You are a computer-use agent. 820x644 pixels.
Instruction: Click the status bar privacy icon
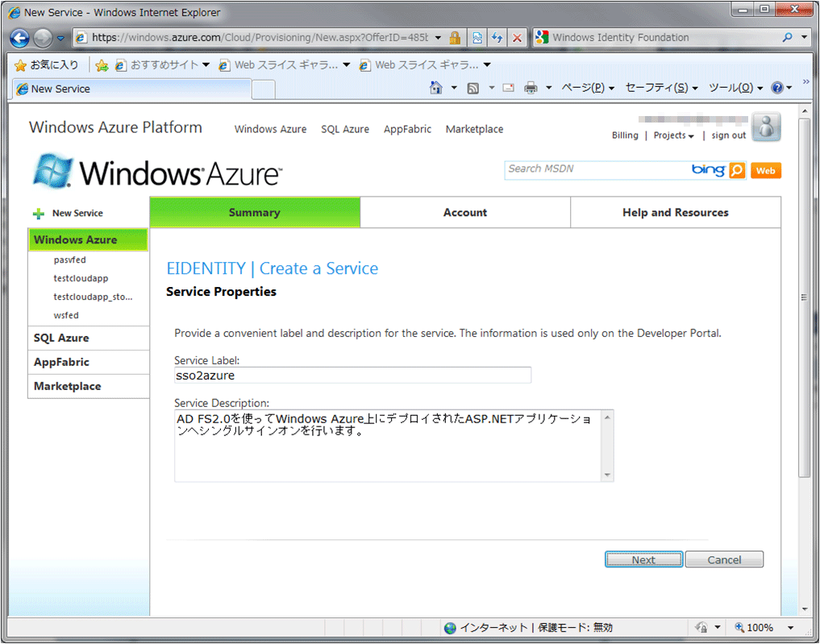click(x=701, y=627)
